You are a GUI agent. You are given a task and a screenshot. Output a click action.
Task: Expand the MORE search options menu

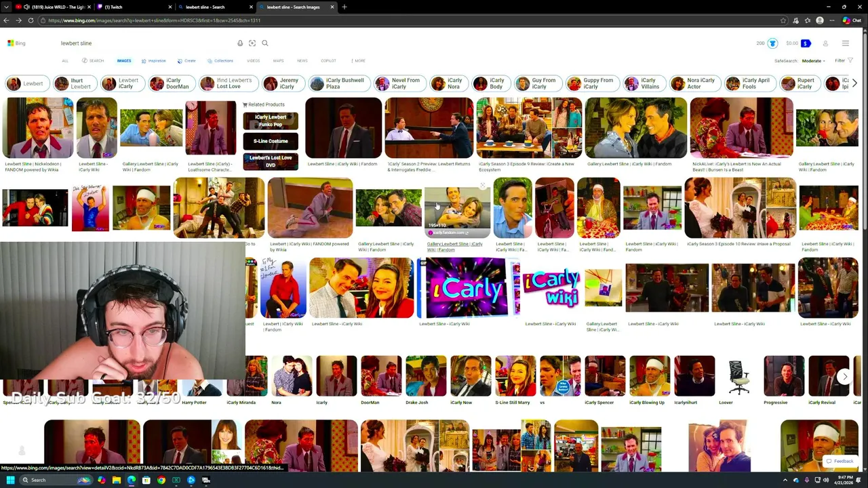point(358,61)
